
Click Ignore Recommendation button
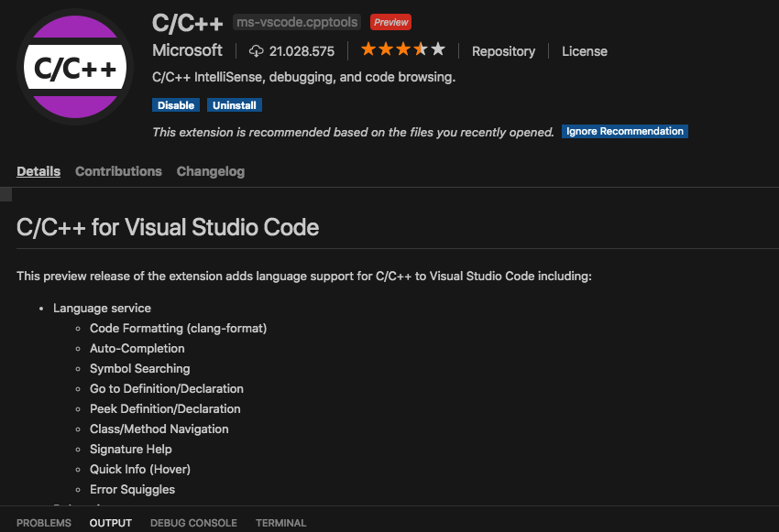(624, 132)
